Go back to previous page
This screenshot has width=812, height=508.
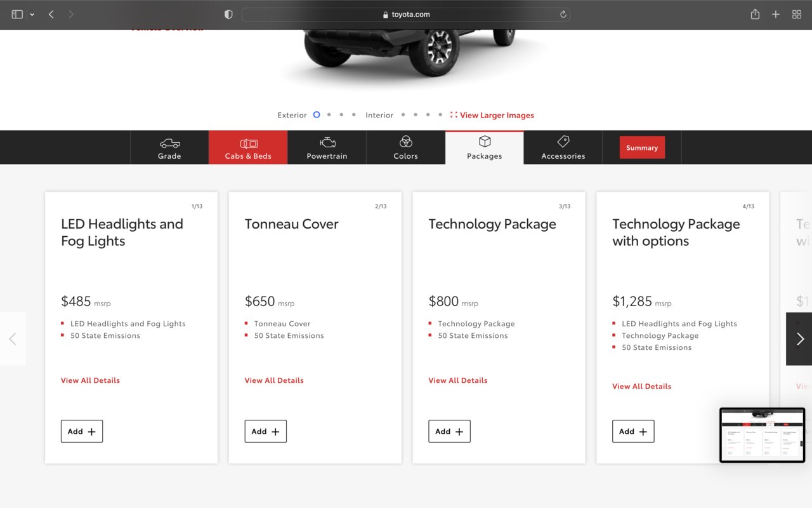51,14
